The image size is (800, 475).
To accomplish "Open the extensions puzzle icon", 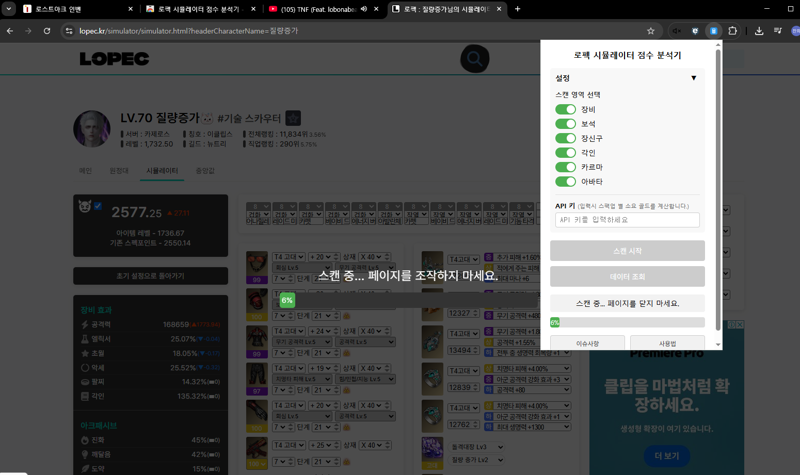I will [732, 31].
